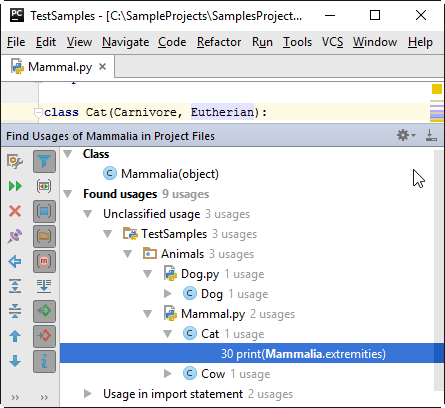Toggle group by file structure button
445x408 pixels.
(x=44, y=261)
